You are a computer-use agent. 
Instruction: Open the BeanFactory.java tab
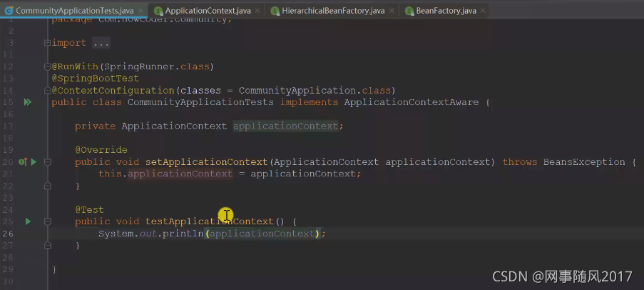click(446, 11)
